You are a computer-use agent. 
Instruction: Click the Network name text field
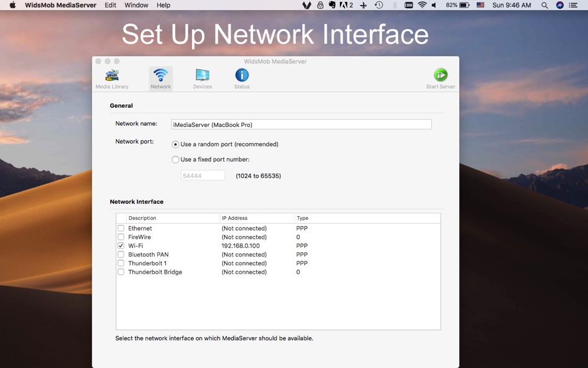click(301, 125)
